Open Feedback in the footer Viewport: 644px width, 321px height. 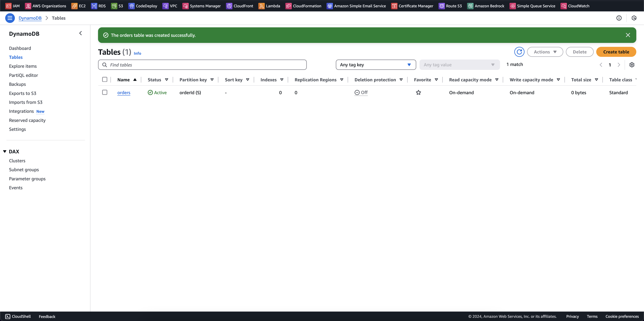coord(47,317)
